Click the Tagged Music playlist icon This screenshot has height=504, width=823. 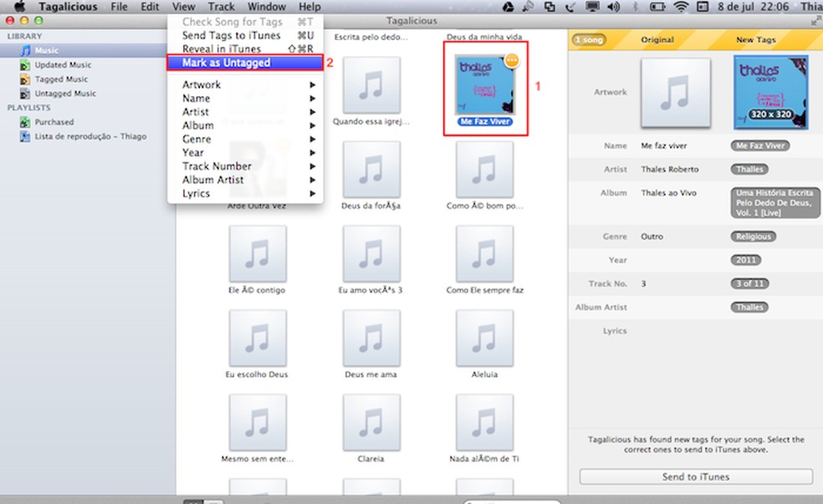click(24, 79)
